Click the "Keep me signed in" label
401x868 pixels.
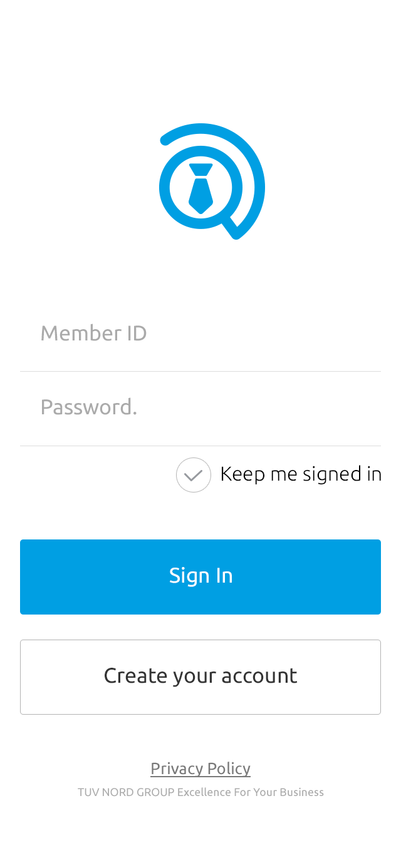coord(301,474)
